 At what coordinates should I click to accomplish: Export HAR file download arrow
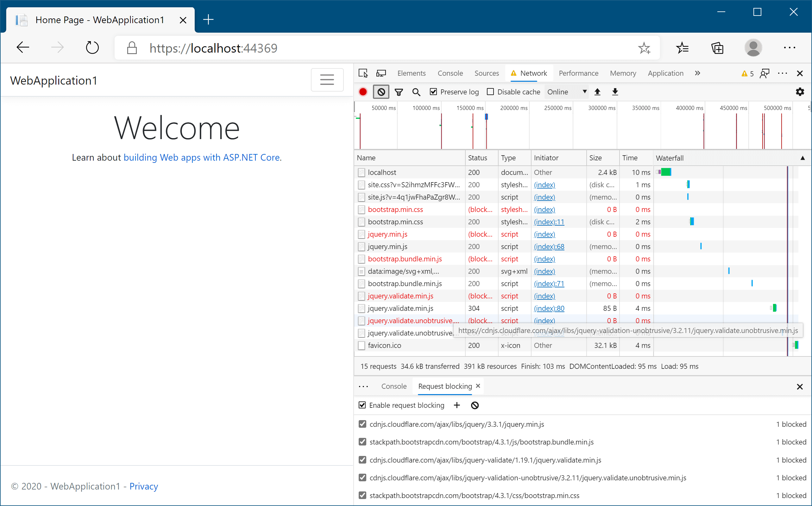pos(615,92)
